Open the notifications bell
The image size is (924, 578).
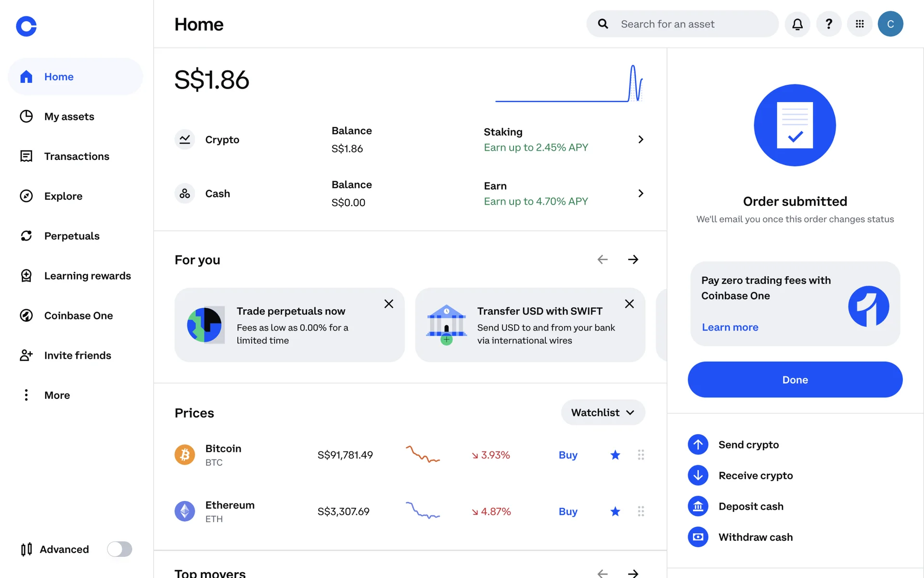coord(797,24)
